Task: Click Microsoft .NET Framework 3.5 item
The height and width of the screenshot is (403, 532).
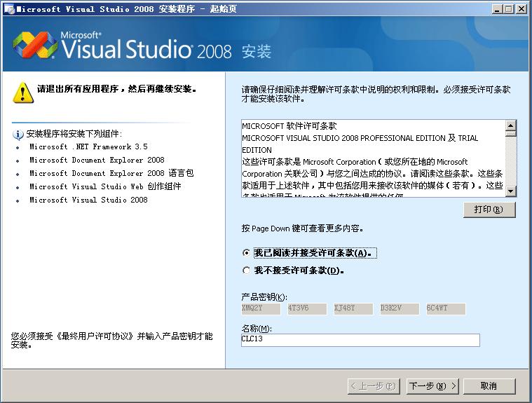Action: pyautogui.click(x=88, y=147)
